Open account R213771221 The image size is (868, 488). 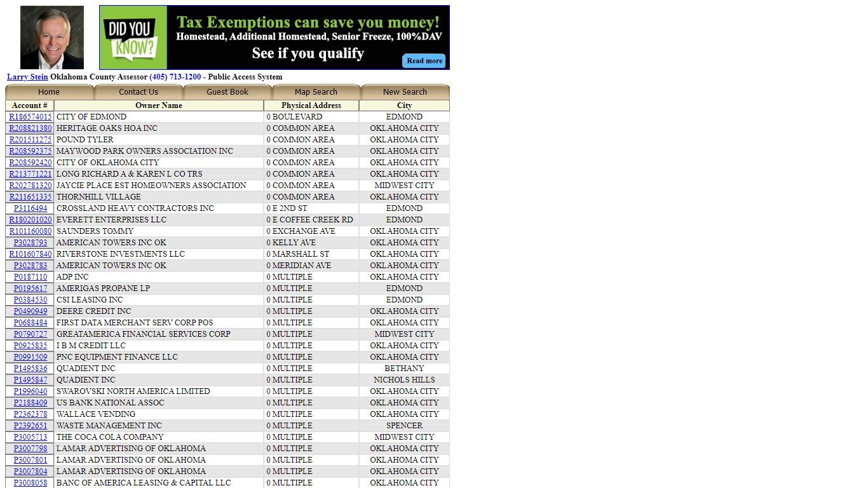pos(31,174)
